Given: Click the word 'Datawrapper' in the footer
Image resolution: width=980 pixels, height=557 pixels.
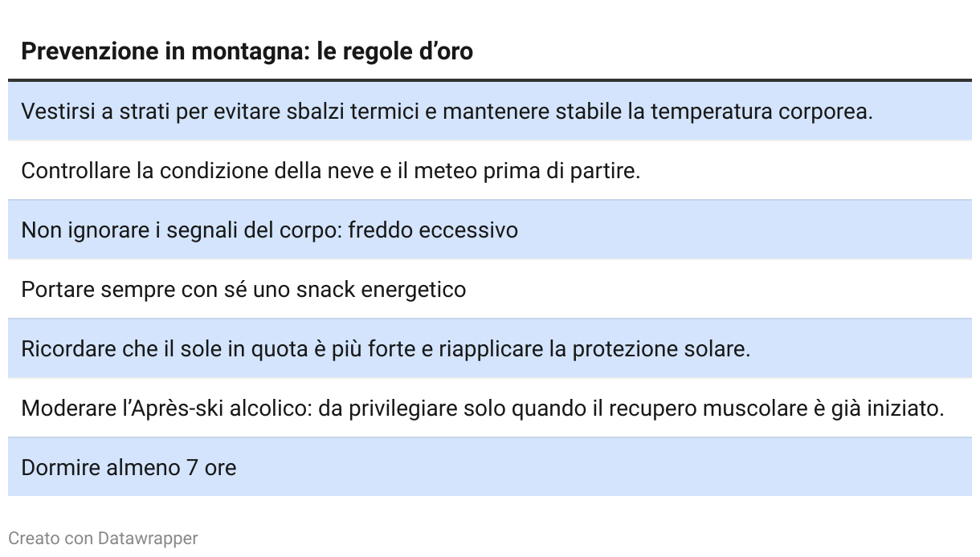Looking at the screenshot, I should pyautogui.click(x=148, y=538).
